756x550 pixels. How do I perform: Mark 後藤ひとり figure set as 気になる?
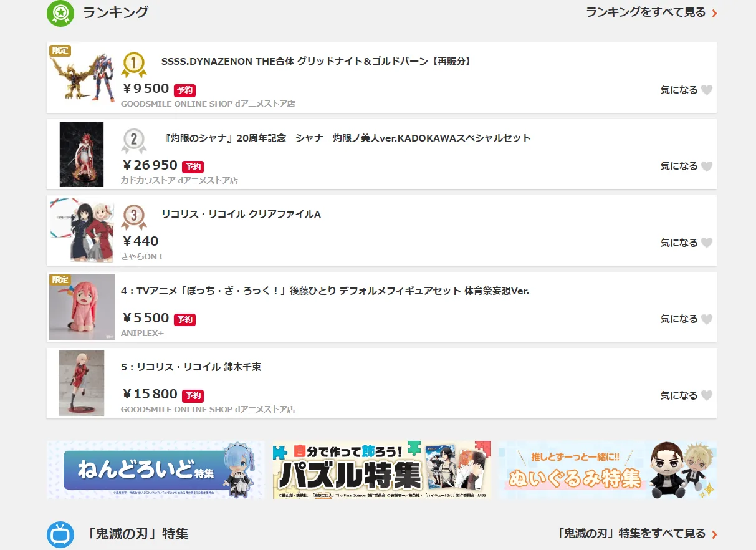(706, 319)
